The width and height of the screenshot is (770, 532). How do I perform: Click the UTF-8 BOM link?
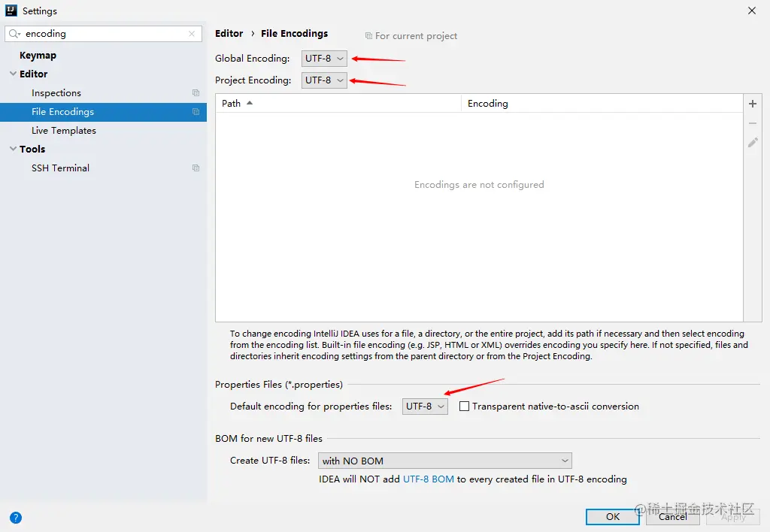point(428,479)
